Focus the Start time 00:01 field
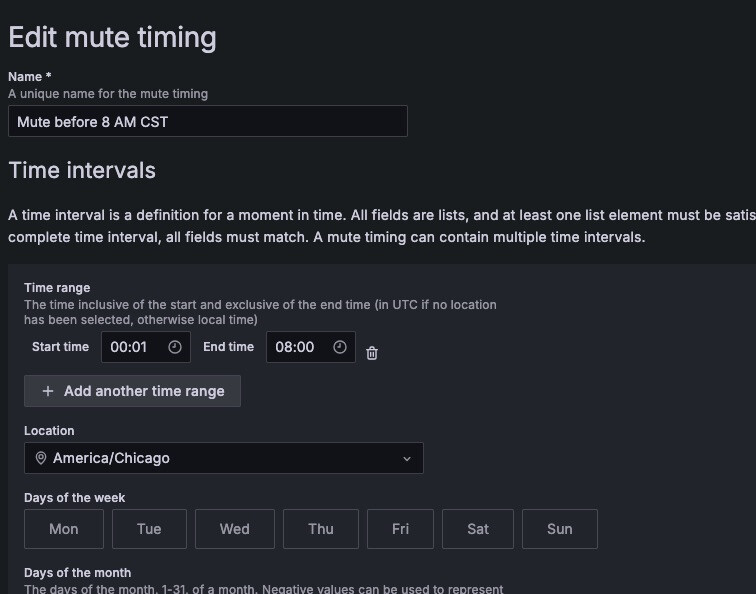 pos(130,347)
